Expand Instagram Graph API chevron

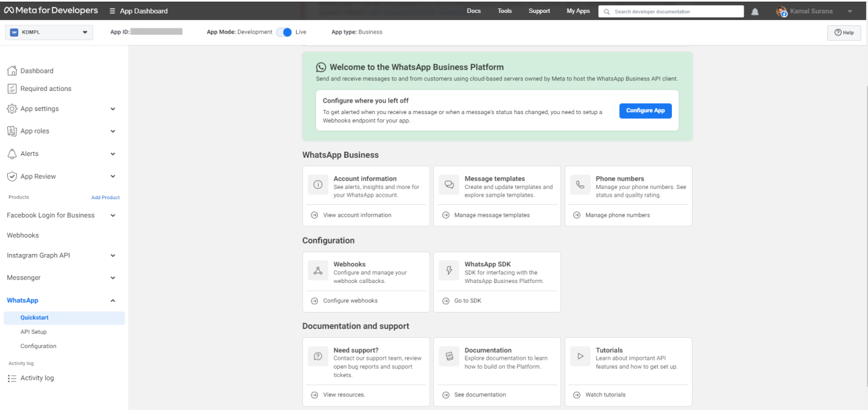pos(113,255)
